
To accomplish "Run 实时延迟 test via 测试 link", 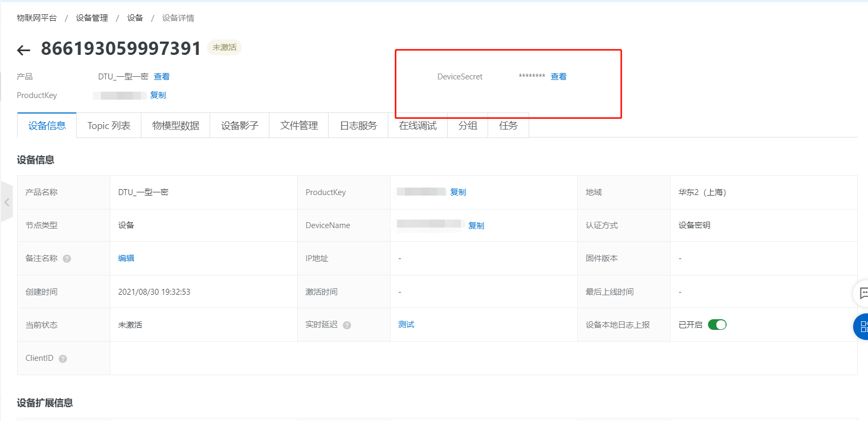I will pos(406,325).
